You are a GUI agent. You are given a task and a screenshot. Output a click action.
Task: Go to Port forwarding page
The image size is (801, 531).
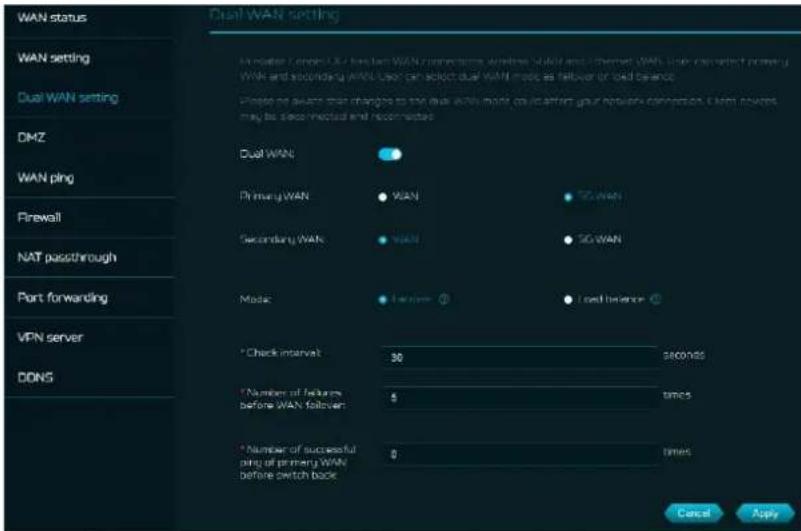pos(62,297)
